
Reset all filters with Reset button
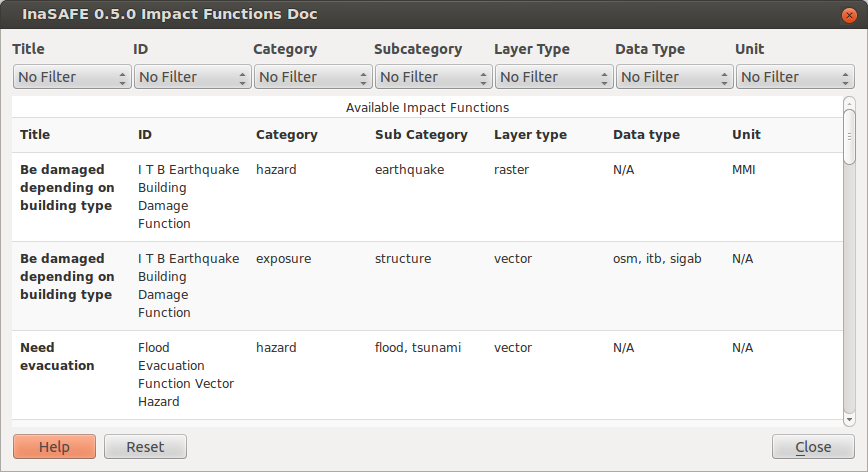click(x=145, y=447)
